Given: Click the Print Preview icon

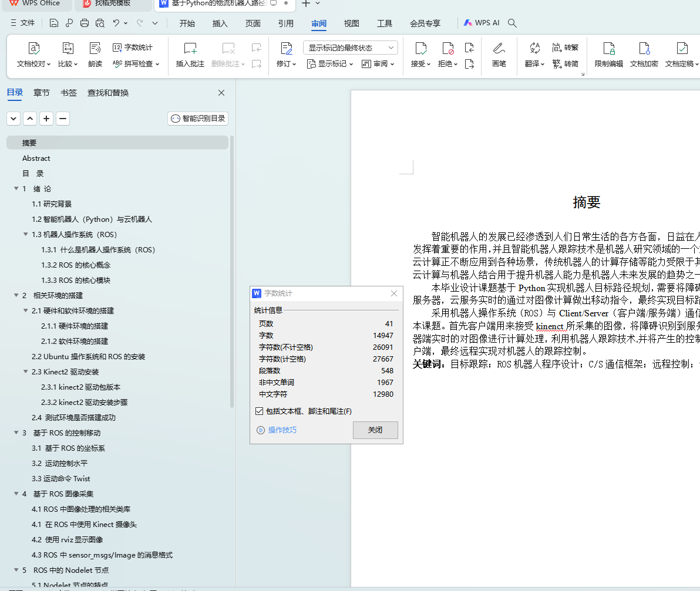Looking at the screenshot, I should tap(100, 23).
